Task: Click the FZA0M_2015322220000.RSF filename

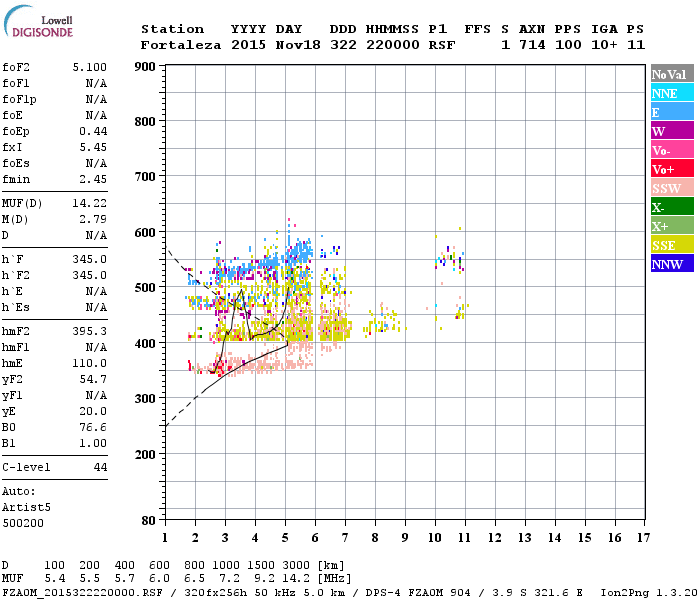Action: pos(82,593)
